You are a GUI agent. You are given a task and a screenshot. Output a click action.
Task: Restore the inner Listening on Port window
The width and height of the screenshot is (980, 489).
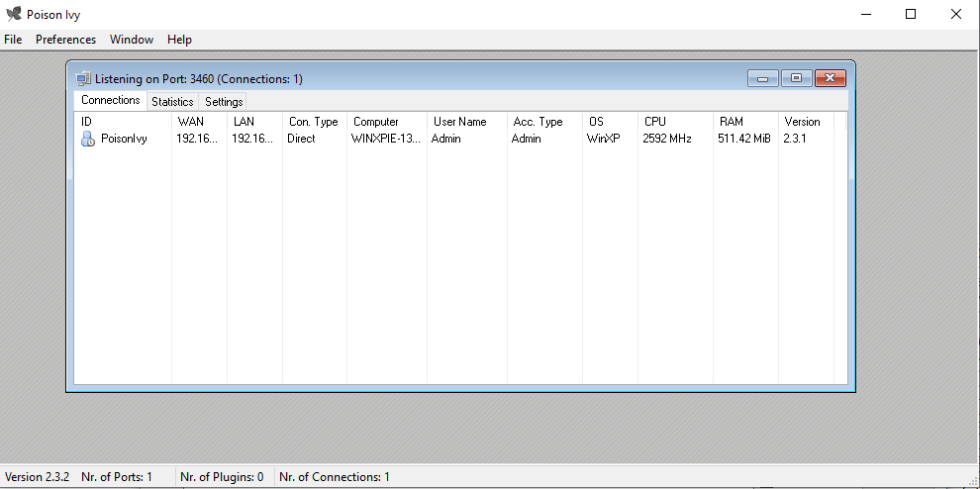coord(795,78)
